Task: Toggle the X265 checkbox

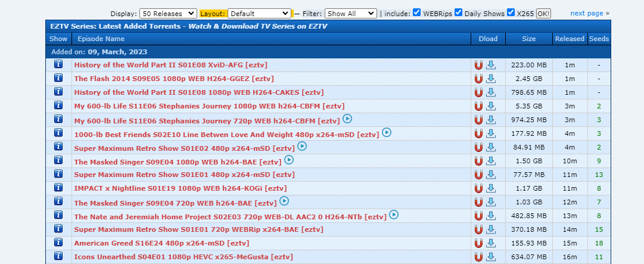Action: (511, 13)
